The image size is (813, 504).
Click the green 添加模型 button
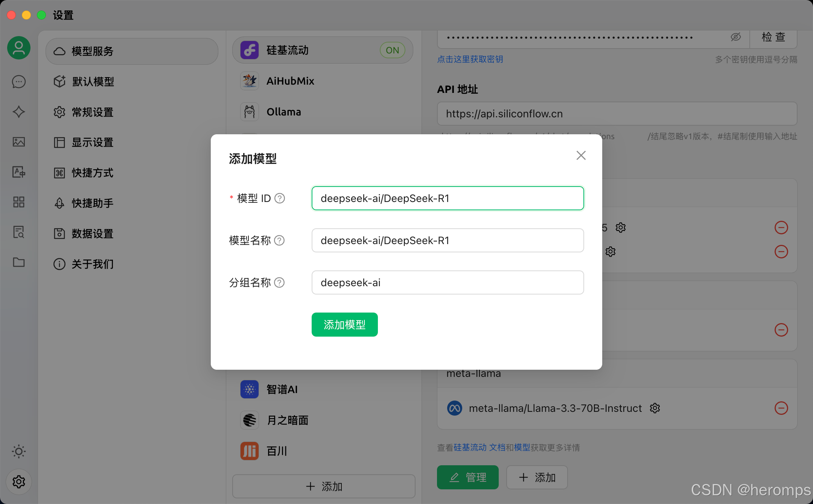pyautogui.click(x=344, y=325)
